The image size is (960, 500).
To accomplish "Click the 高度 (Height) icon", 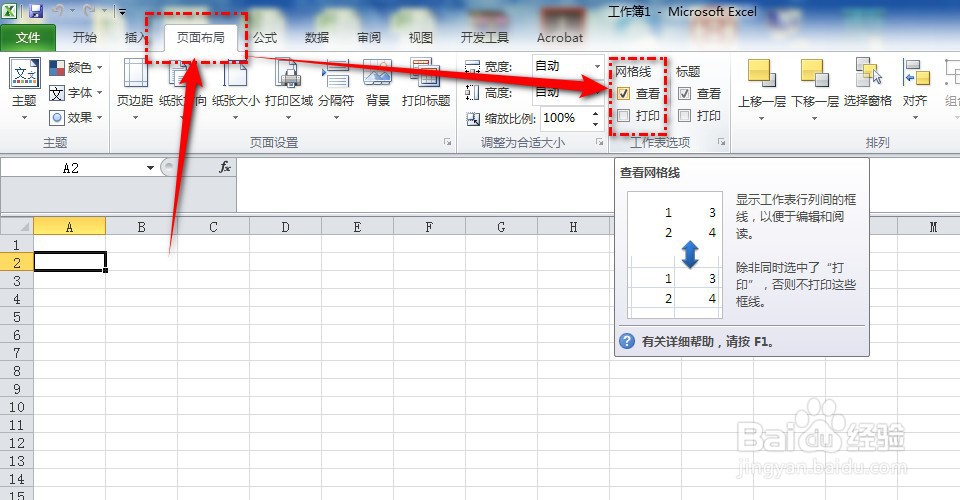I will click(x=472, y=93).
